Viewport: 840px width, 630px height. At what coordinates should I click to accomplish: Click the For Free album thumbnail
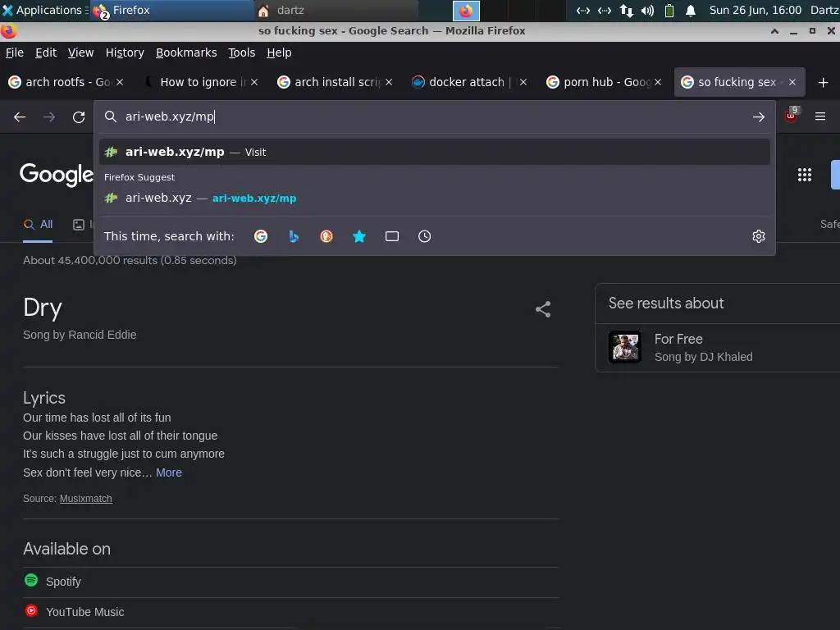[624, 347]
